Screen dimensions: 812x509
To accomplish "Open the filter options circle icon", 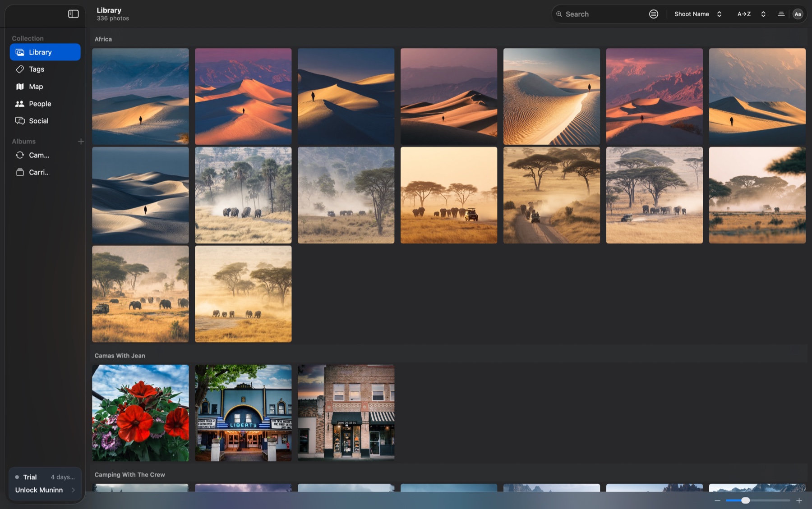I will 653,14.
